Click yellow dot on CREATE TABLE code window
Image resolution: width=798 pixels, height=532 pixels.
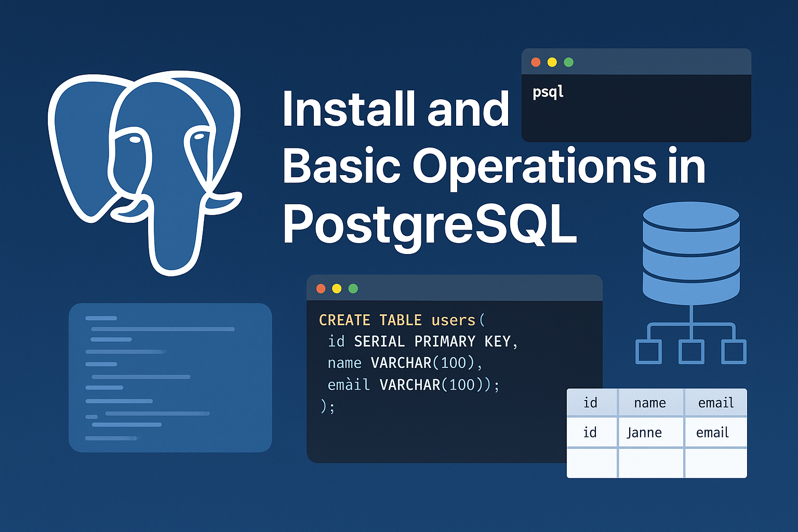pyautogui.click(x=337, y=288)
